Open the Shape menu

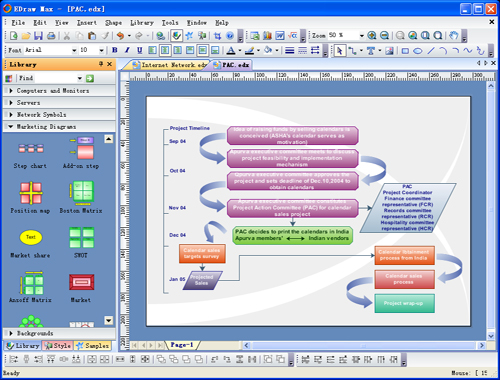click(113, 23)
